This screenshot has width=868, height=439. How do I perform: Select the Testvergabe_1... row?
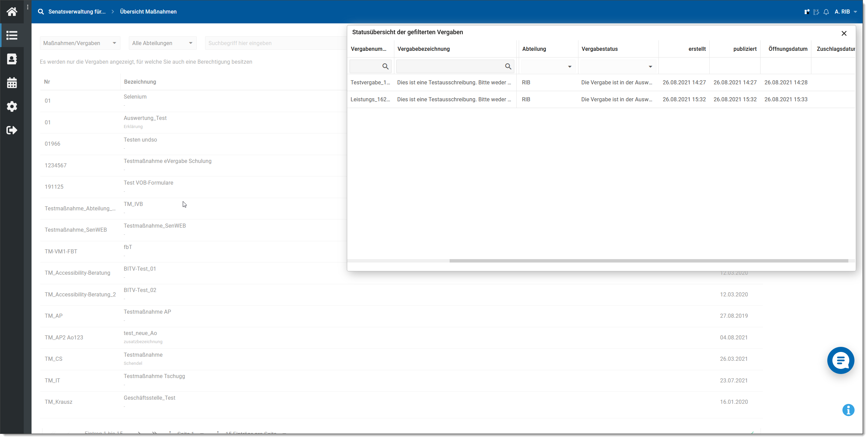click(601, 82)
